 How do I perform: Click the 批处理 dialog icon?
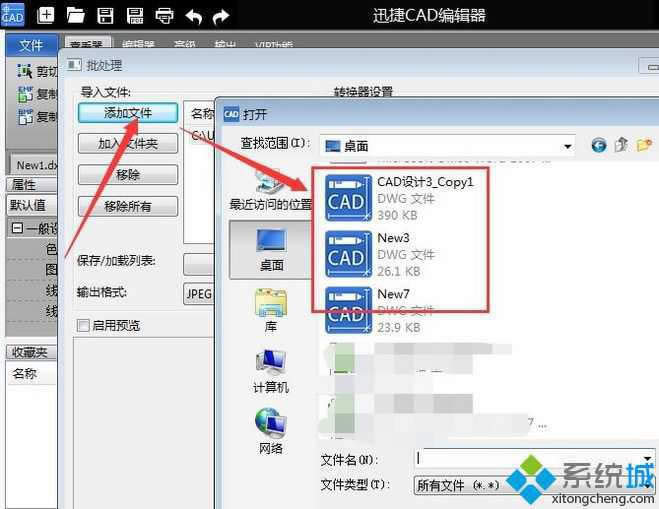pos(74,65)
